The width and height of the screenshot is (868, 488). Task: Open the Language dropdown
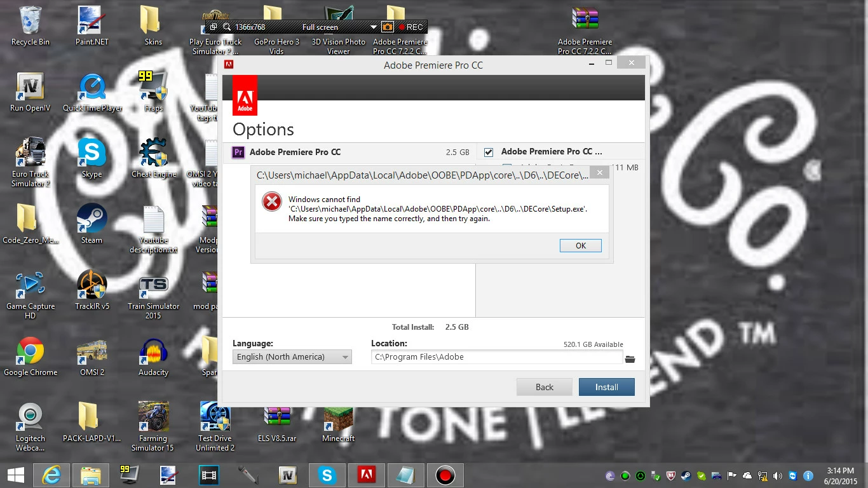(292, 357)
